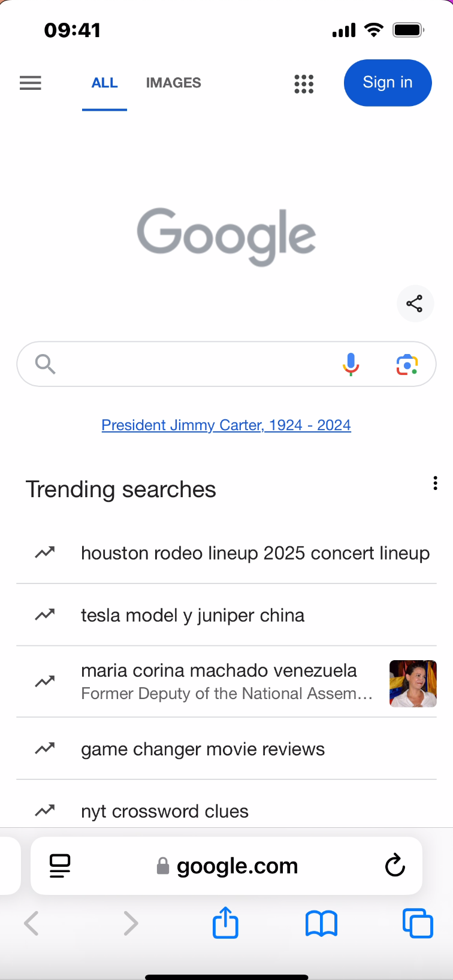The image size is (453, 980).
Task: Switch to the Images tab
Action: pyautogui.click(x=173, y=83)
